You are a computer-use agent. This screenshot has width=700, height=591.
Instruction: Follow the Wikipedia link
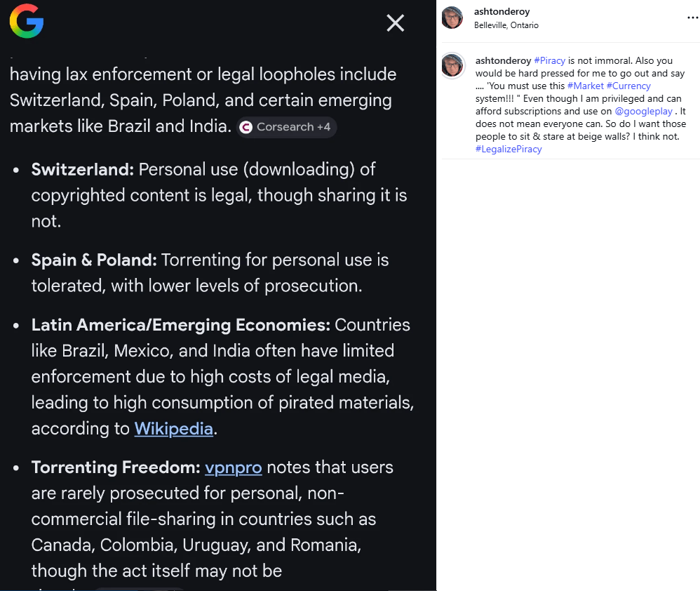point(173,428)
